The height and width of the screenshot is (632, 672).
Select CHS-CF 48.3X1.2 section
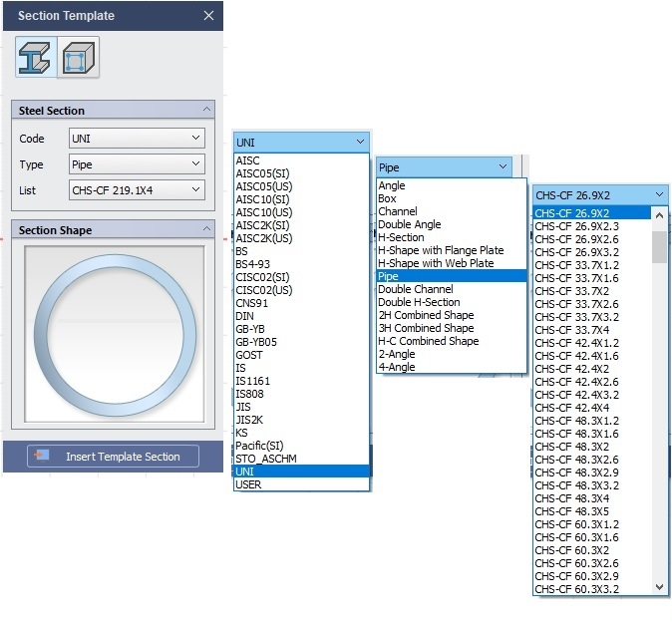592,421
